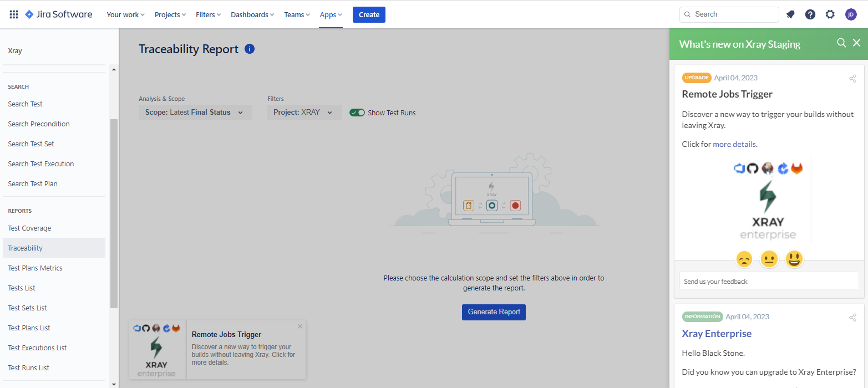Open the JD user profile avatar

coord(851,14)
